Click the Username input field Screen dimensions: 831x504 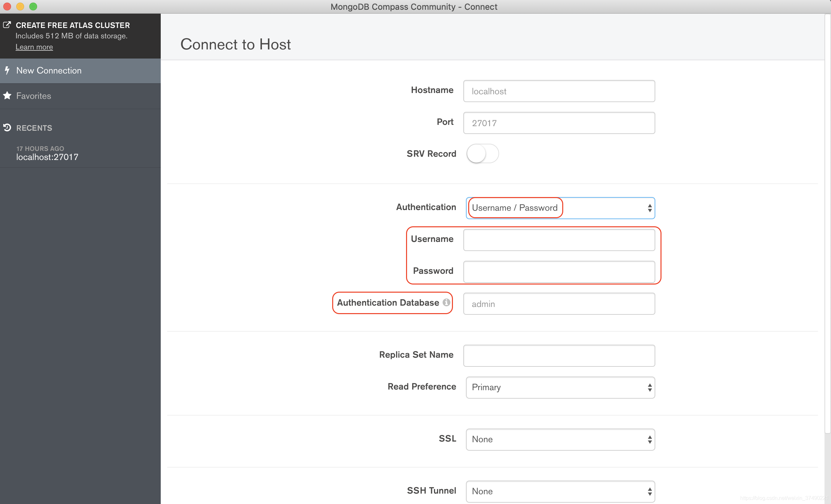(559, 240)
